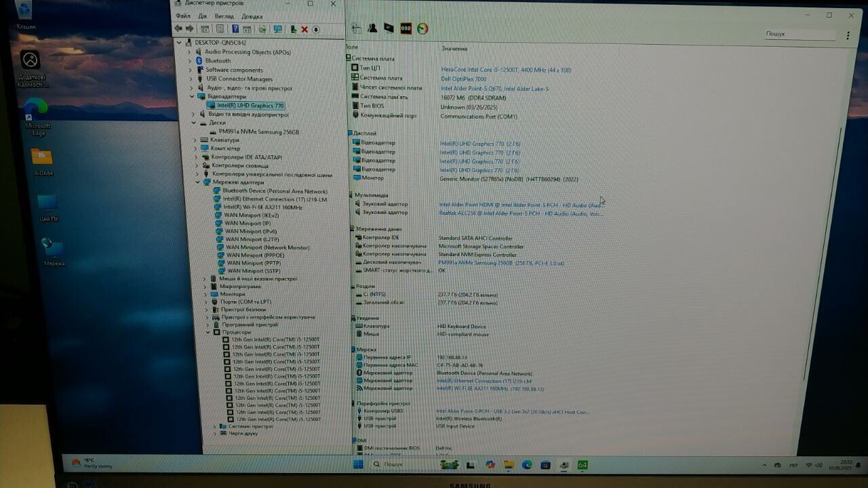Click the blue question mark help icon
This screenshot has width=868, height=488.
click(235, 29)
